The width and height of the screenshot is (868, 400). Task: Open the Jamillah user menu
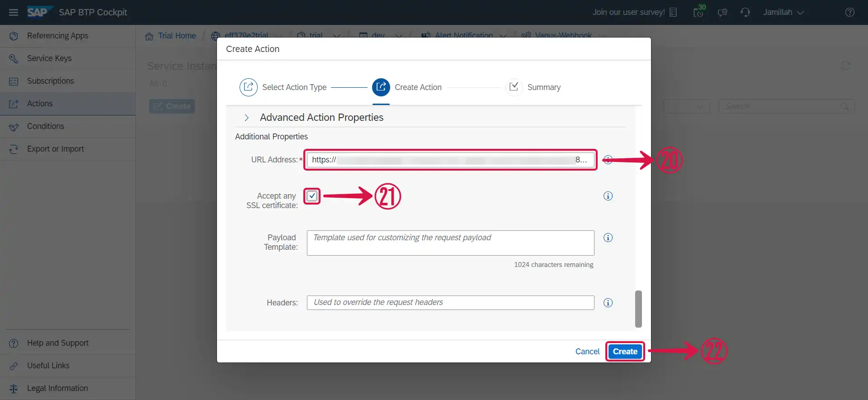click(x=783, y=12)
